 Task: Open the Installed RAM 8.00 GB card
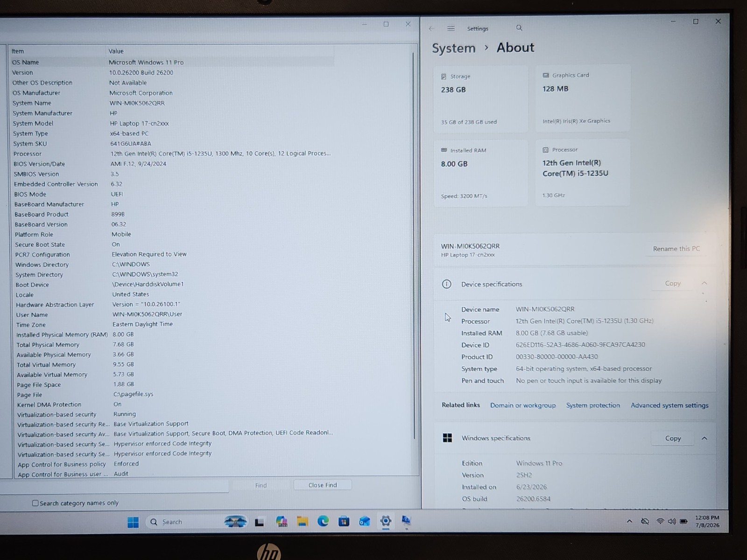coord(480,173)
